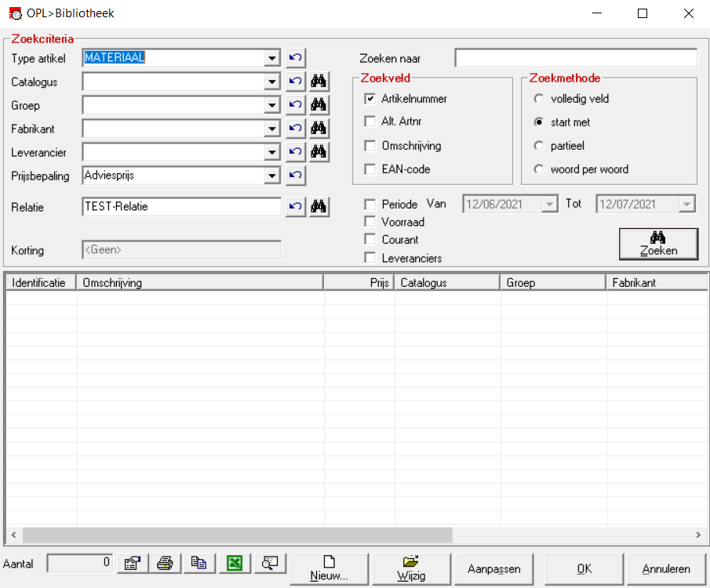
Task: Sort by the Omschrijving column header
Action: click(200, 283)
